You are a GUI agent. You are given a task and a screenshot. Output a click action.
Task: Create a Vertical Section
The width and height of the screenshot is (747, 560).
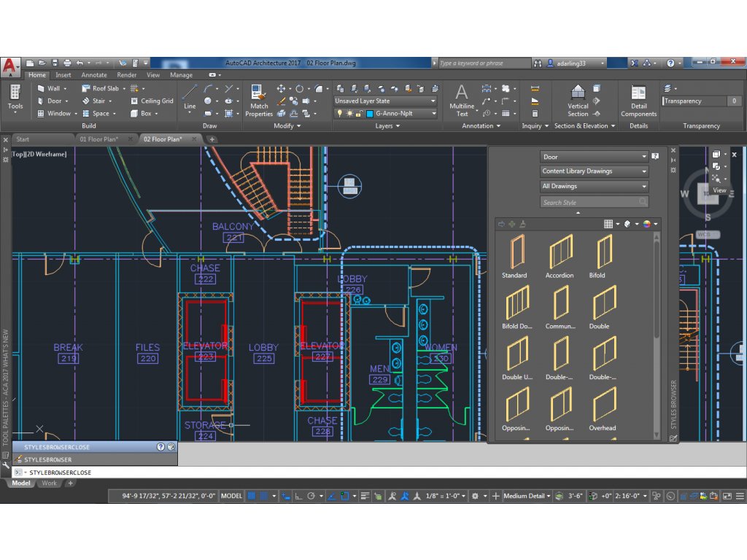(578, 101)
